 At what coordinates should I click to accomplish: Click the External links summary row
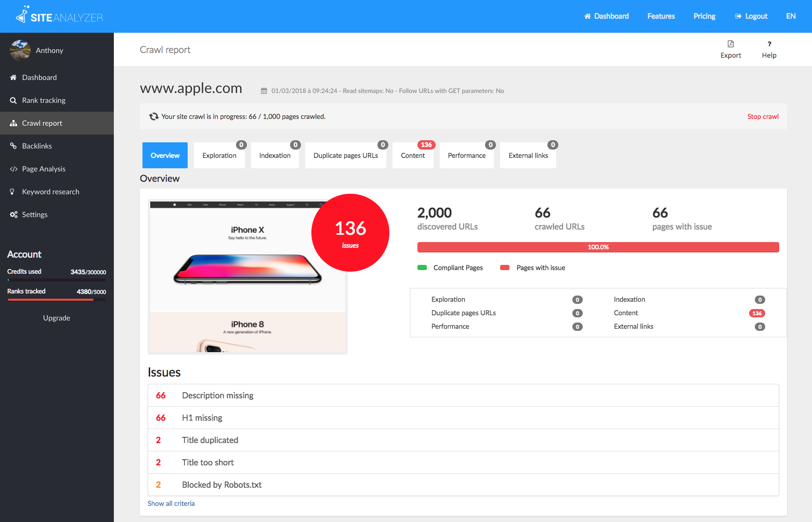click(689, 327)
